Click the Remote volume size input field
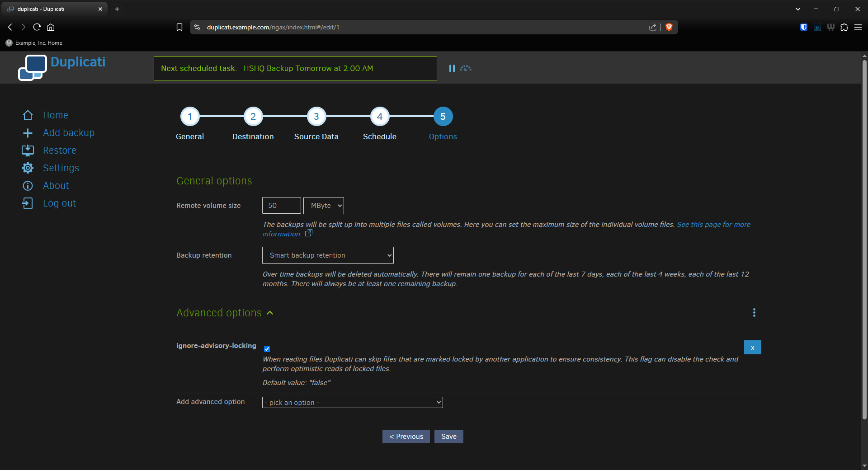868x470 pixels. pos(281,206)
